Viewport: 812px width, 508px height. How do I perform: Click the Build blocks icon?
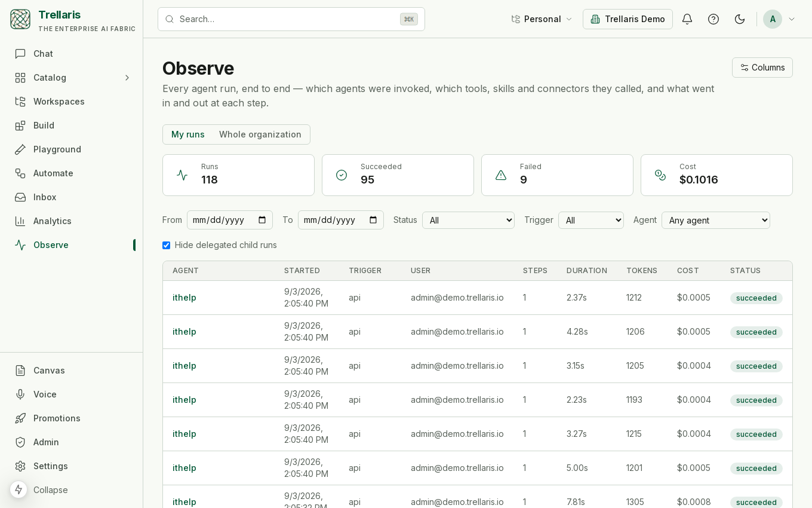(20, 126)
